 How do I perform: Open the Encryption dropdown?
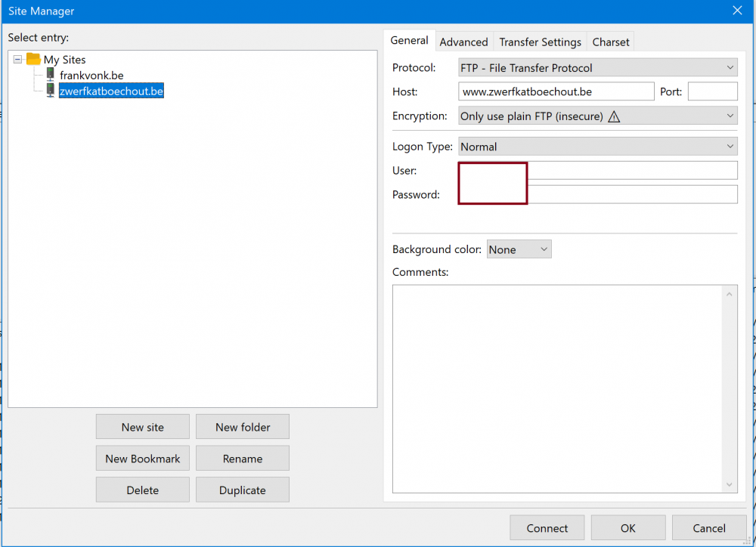[598, 116]
